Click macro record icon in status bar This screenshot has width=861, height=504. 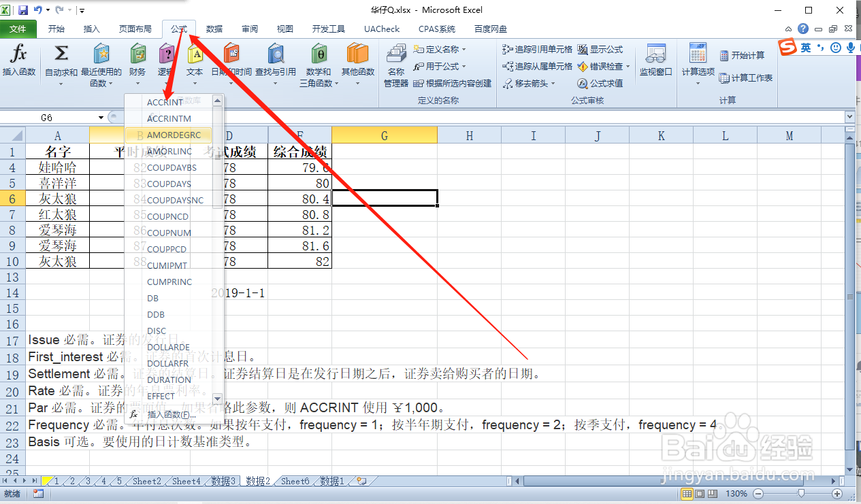[38, 494]
